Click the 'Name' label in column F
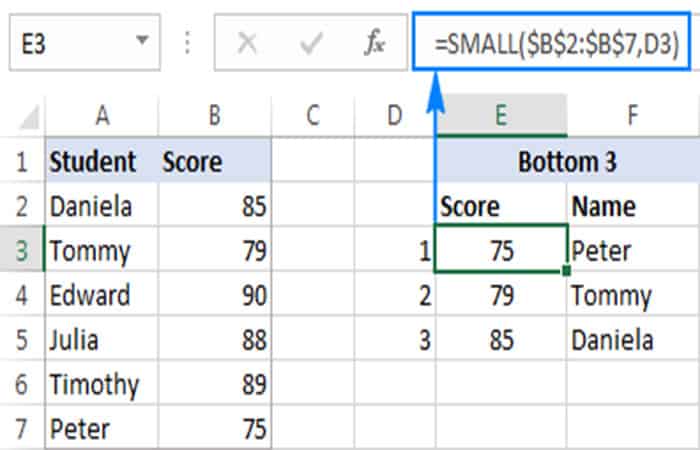The height and width of the screenshot is (450, 700). pos(633,204)
